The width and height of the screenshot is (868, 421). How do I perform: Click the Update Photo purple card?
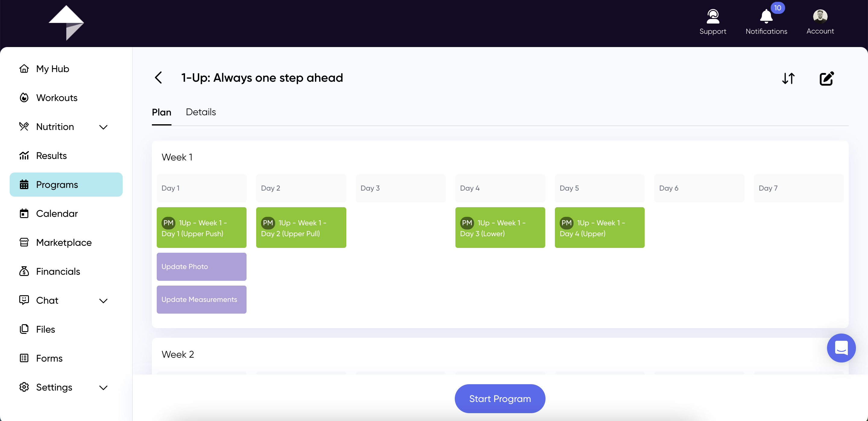(202, 266)
